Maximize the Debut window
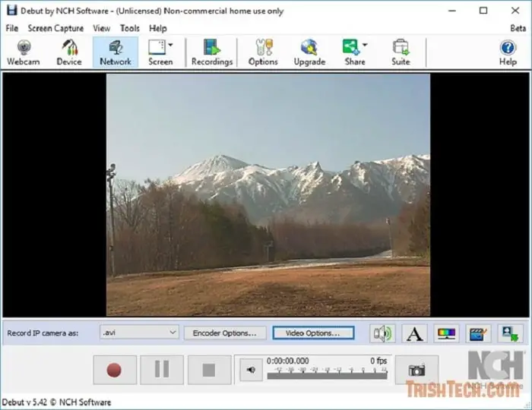Screen dimensions: 532x410 483,11
